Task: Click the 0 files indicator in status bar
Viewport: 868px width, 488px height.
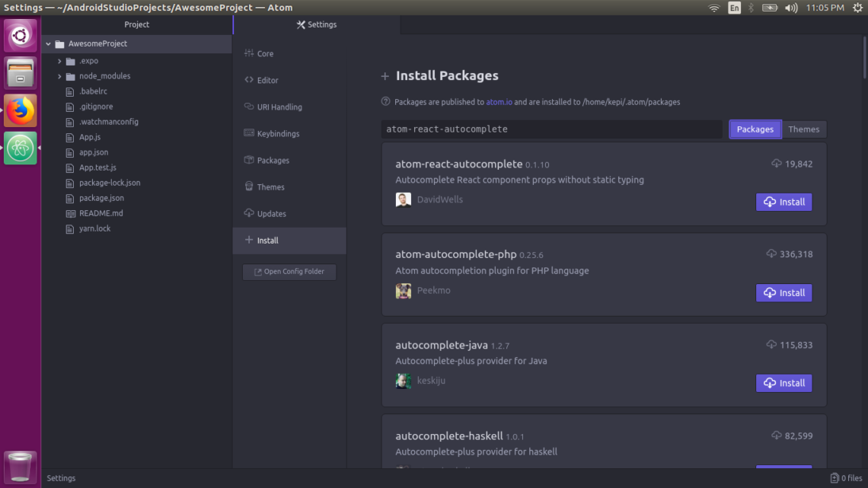Action: (x=846, y=478)
